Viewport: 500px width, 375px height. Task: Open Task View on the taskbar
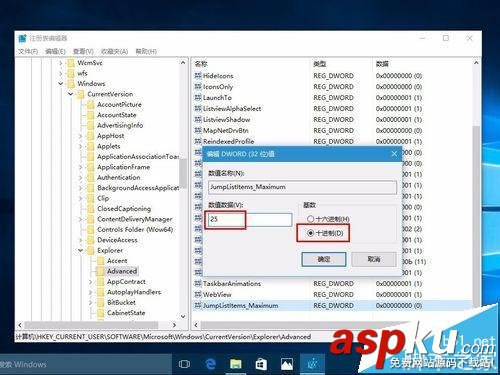click(x=184, y=364)
